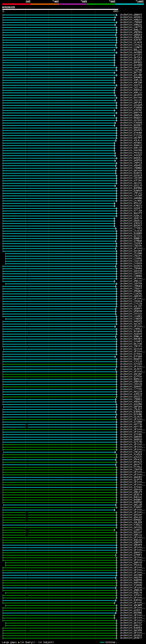The height and width of the screenshot is (644, 146).
Task: Pick the sequence UniRef100_A5BJY0
Action: coord(131,281)
